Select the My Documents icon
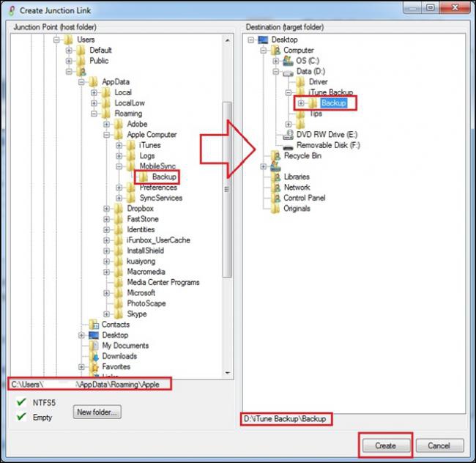The height and width of the screenshot is (463, 476). pyautogui.click(x=94, y=346)
